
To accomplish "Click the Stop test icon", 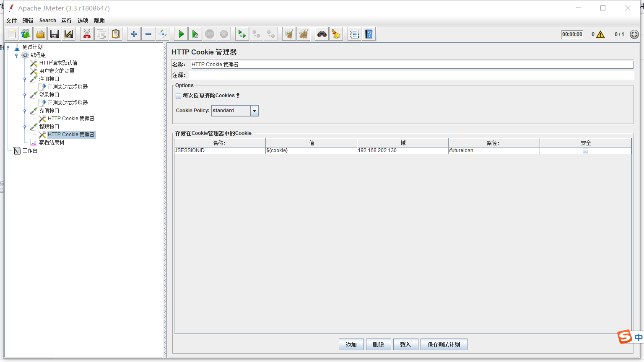I will pyautogui.click(x=210, y=34).
